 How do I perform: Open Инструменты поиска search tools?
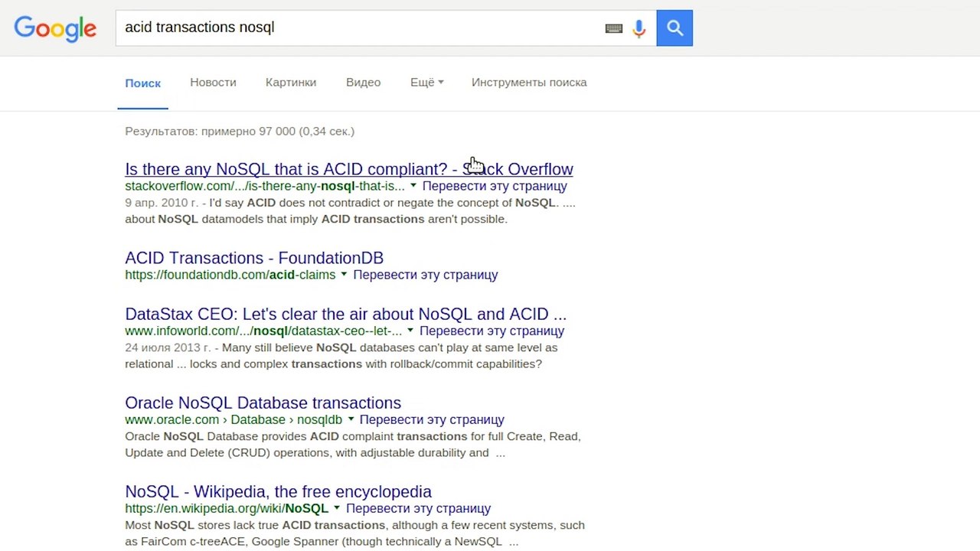pos(529,83)
